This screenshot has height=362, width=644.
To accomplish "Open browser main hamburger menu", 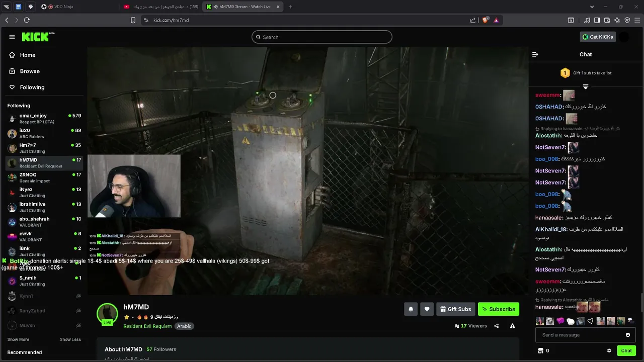I will 637,20.
